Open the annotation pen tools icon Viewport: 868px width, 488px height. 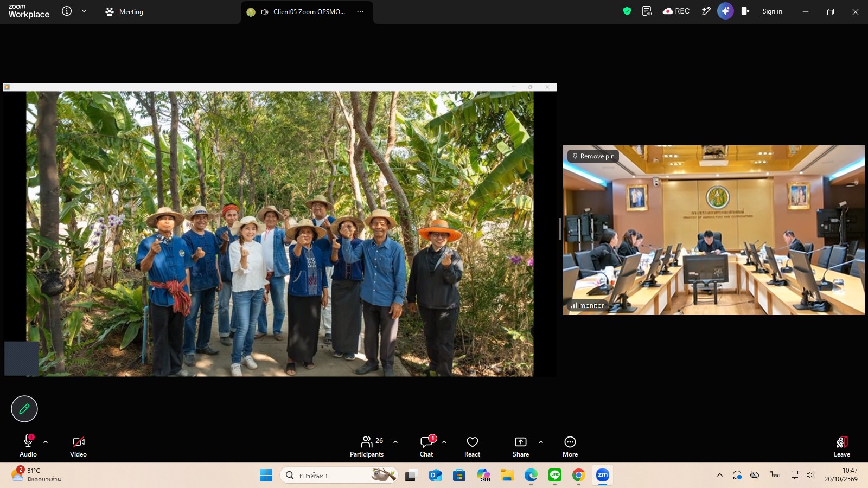[x=706, y=11]
